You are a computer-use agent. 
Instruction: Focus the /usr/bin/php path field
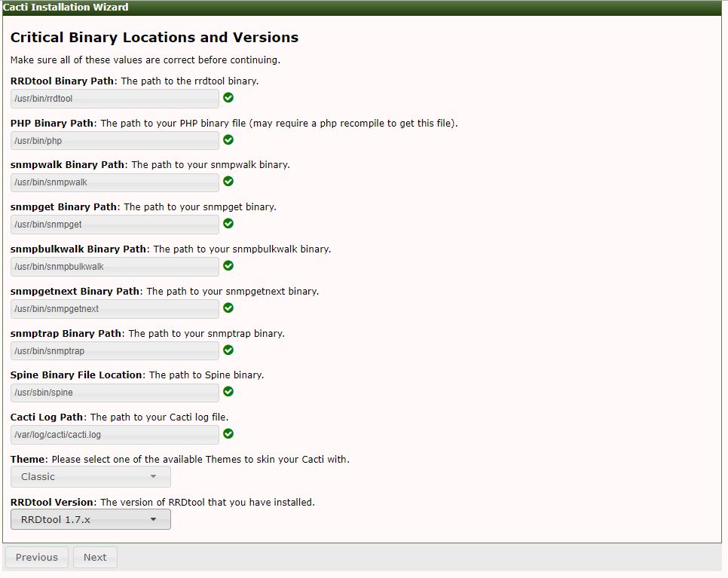(115, 141)
